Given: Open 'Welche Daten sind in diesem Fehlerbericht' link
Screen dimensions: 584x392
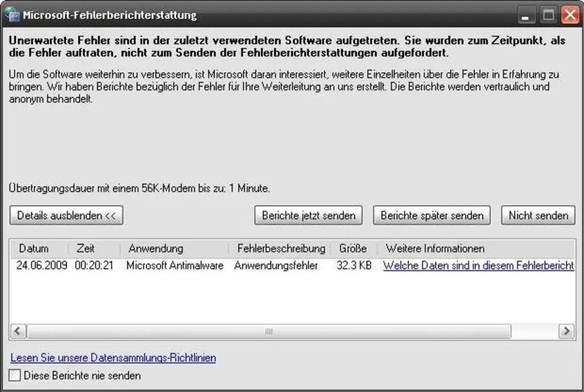Looking at the screenshot, I should pos(478,266).
